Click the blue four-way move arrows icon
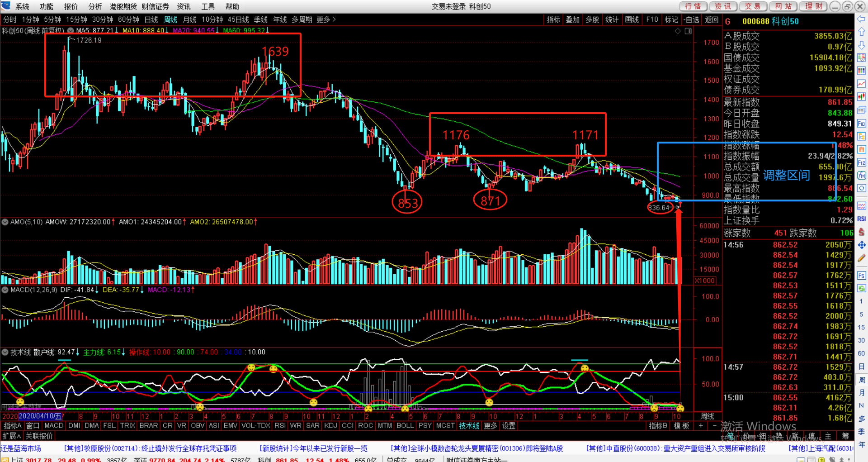The height and width of the screenshot is (462, 868). coord(862,245)
